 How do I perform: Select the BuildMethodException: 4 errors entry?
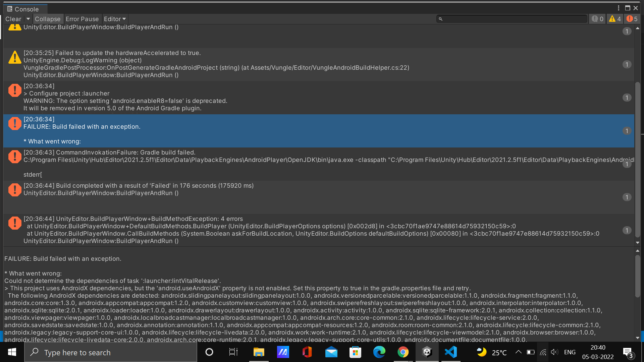(x=319, y=230)
